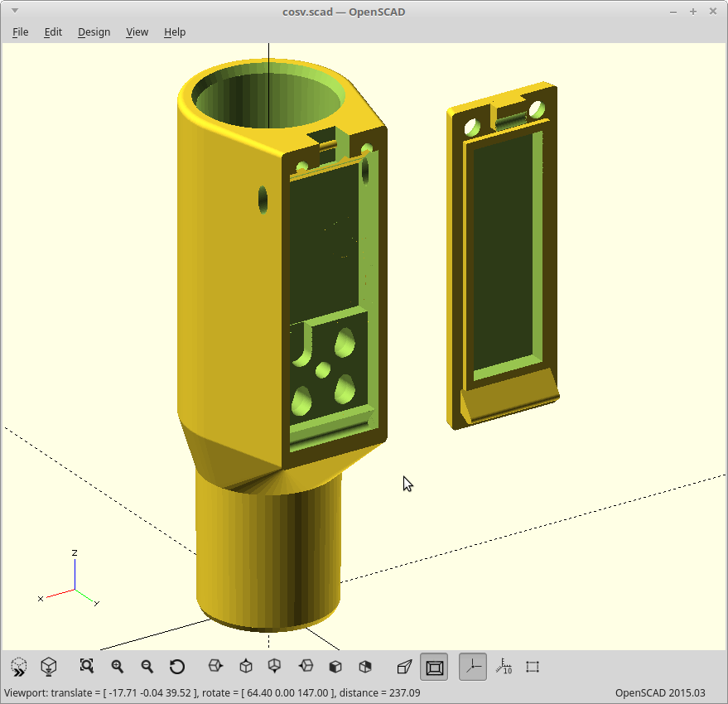
Task: Enable Perspective projection mode
Action: point(404,666)
